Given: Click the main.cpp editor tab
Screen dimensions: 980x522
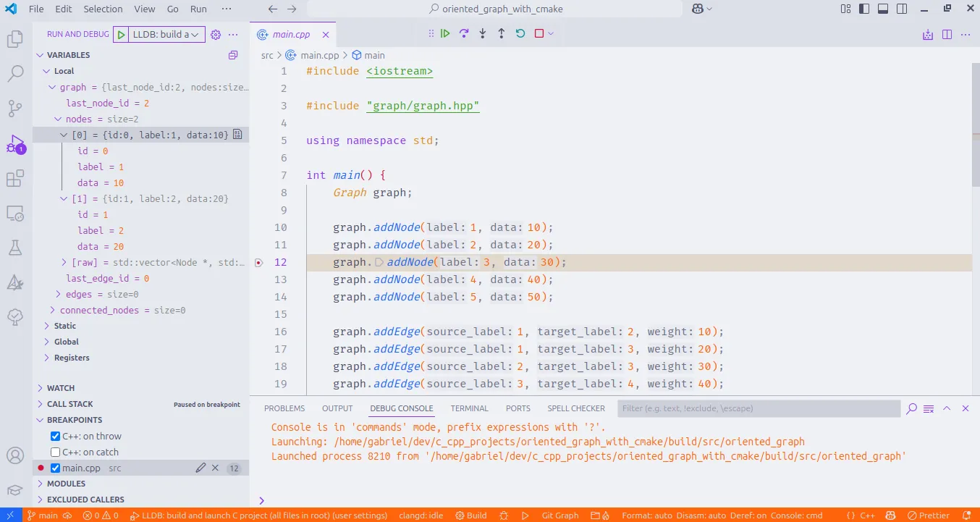Looking at the screenshot, I should click(292, 34).
